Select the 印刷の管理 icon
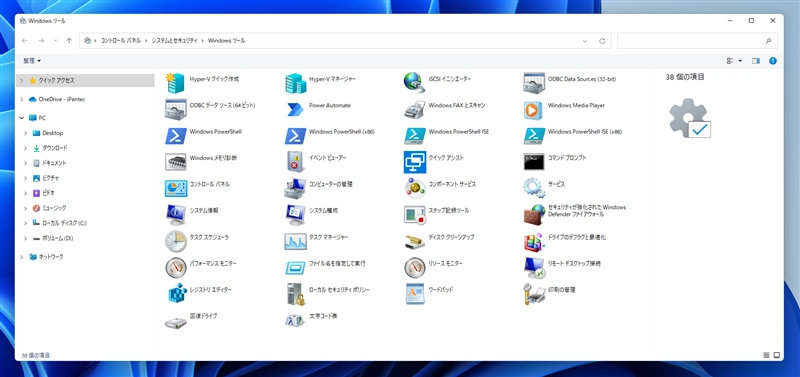800x377 pixels. tap(534, 294)
